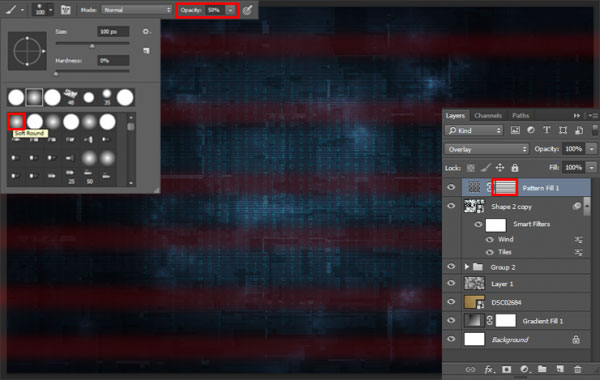Click the brush Opacity value field
Image resolution: width=600 pixels, height=380 pixels.
(214, 10)
